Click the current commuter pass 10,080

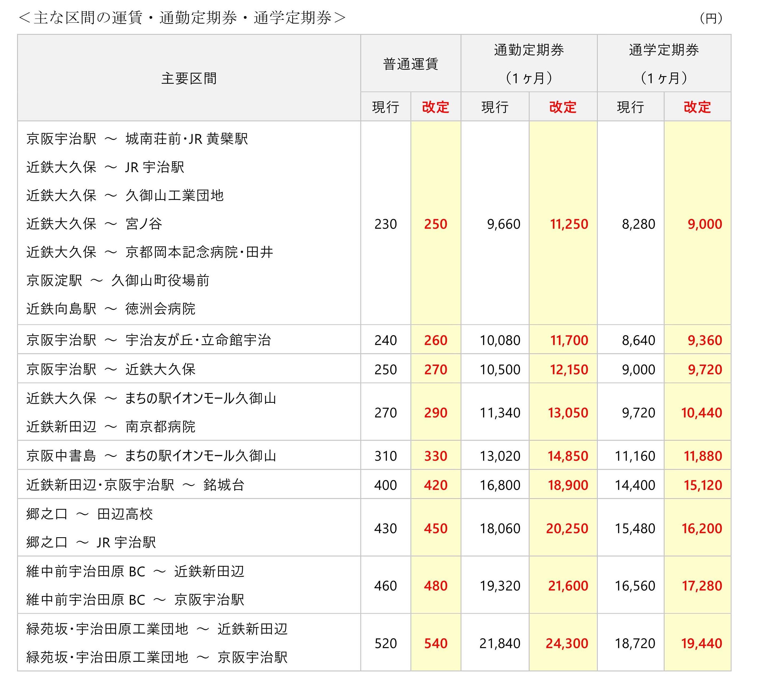click(x=500, y=340)
